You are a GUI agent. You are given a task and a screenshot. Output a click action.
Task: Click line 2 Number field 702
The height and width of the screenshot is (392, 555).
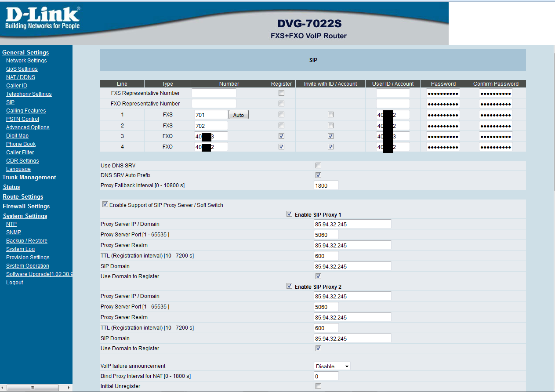[211, 126]
